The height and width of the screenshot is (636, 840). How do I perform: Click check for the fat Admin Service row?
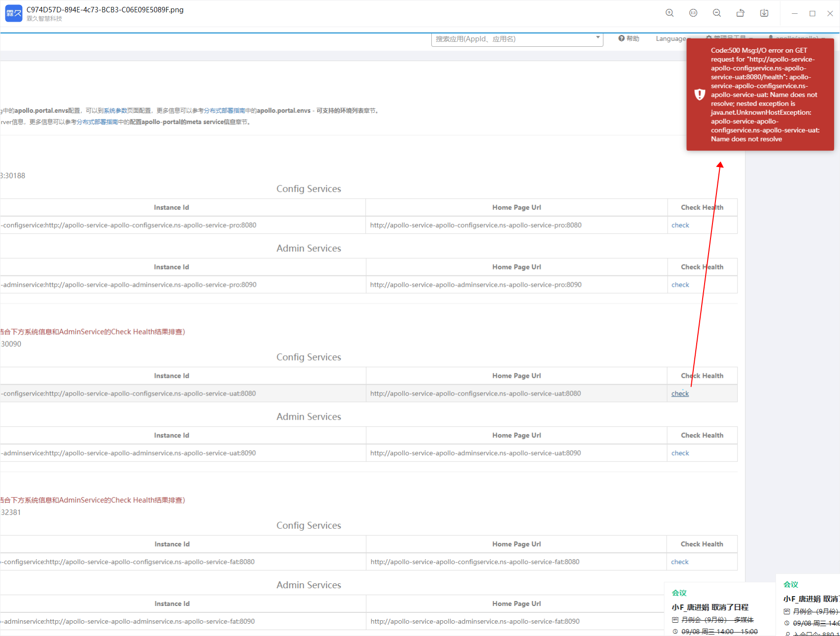[679, 621]
